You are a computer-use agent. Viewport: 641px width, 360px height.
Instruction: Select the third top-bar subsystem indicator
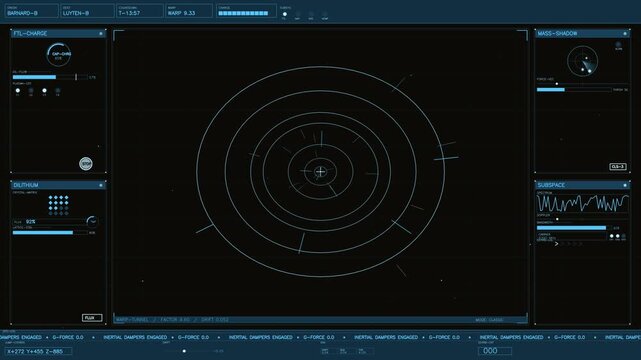pyautogui.click(x=311, y=14)
